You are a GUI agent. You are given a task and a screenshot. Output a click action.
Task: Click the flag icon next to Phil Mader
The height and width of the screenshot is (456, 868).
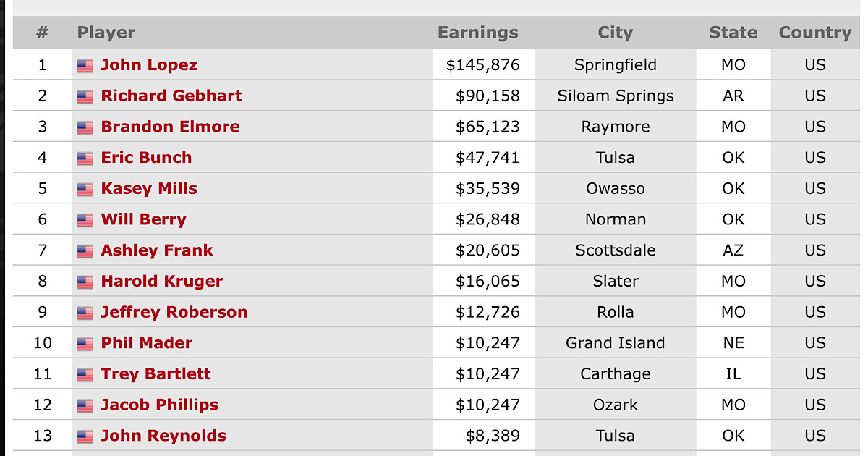85,344
